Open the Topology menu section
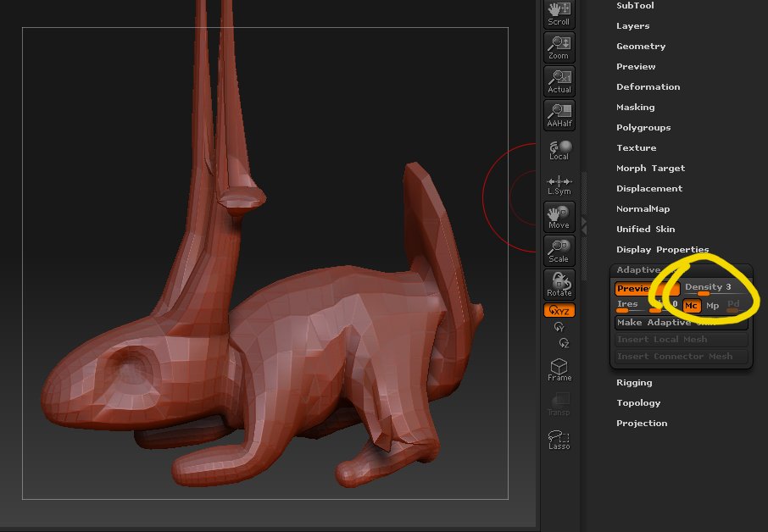Image resolution: width=768 pixels, height=532 pixels. pos(638,403)
